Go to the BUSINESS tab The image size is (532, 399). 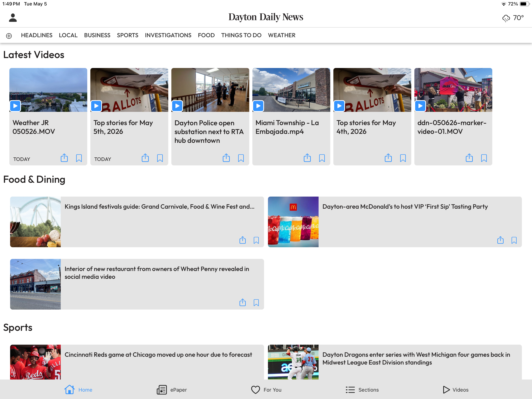(97, 35)
